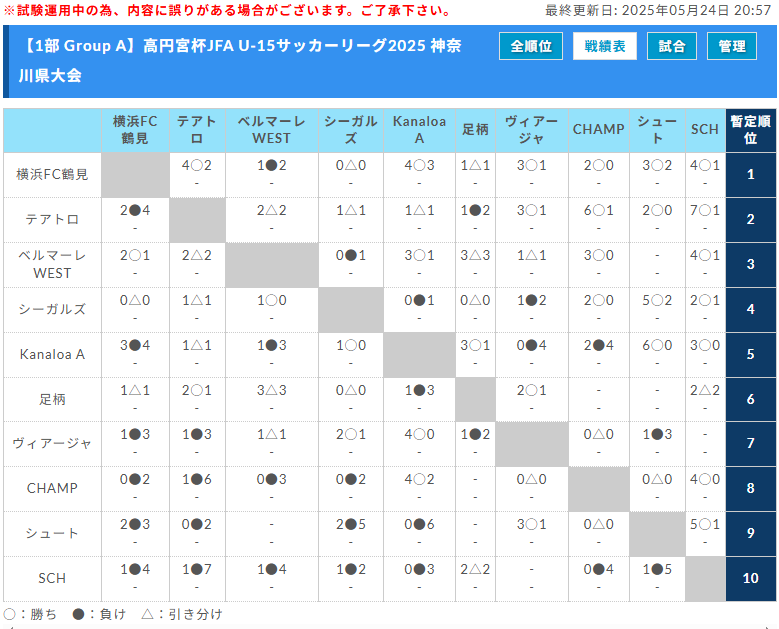Screen dimensions: 779x629
Task: Click the 暫定順位 column header
Action: (750, 129)
